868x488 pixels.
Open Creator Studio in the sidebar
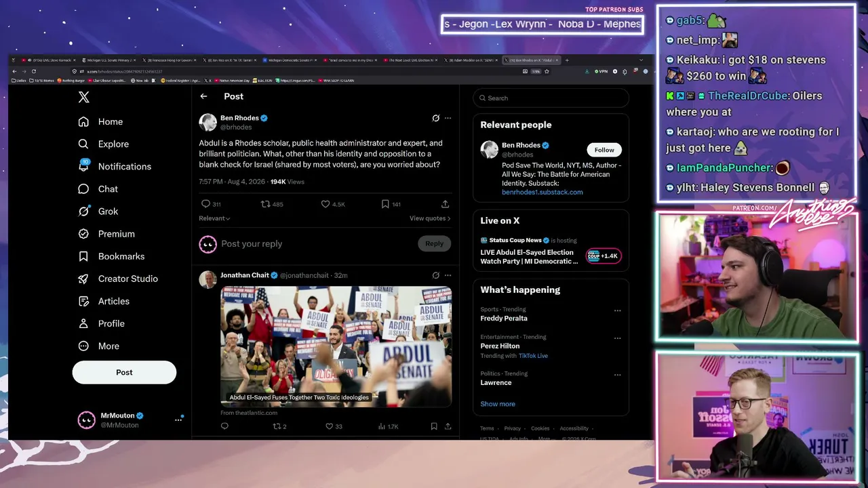[x=117, y=279]
